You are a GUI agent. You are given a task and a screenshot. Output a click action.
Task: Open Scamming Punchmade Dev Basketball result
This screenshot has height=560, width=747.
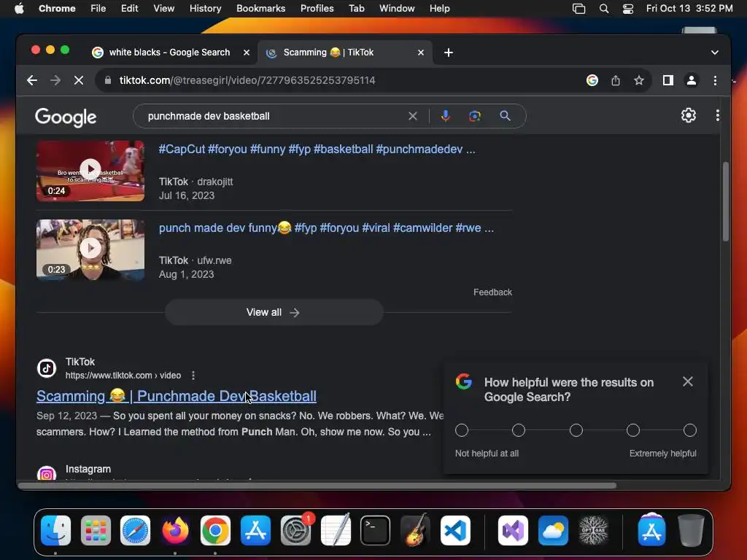tap(177, 396)
